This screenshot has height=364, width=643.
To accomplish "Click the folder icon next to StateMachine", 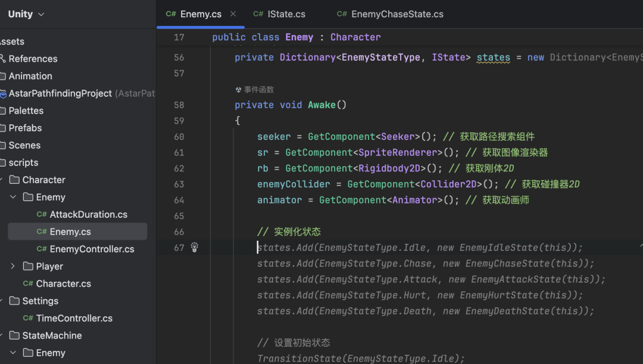I will (x=14, y=335).
